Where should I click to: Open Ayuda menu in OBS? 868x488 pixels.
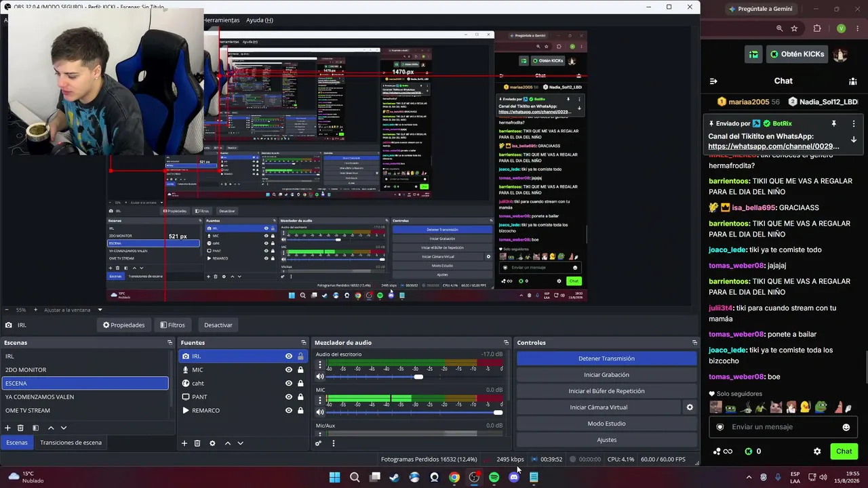(x=260, y=20)
